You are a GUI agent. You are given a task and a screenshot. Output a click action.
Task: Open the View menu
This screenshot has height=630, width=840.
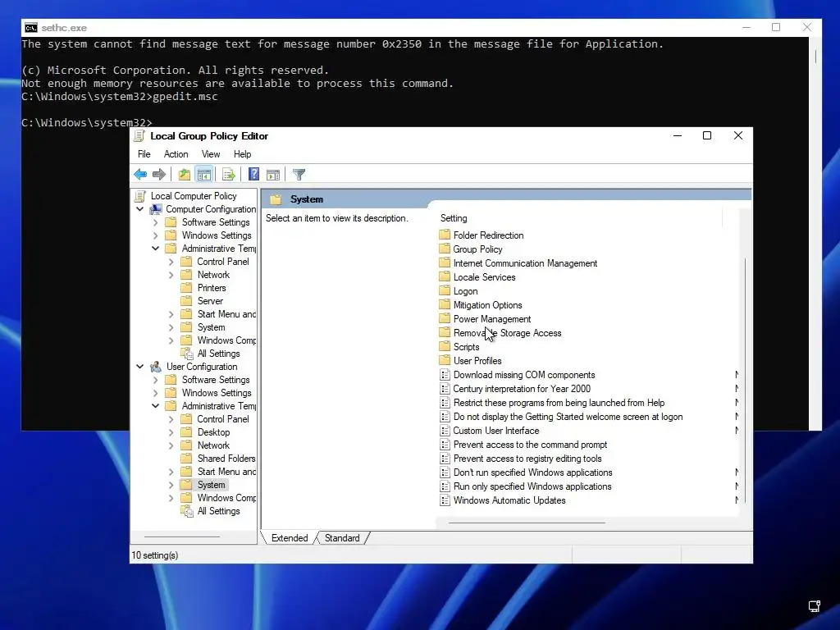click(x=211, y=154)
